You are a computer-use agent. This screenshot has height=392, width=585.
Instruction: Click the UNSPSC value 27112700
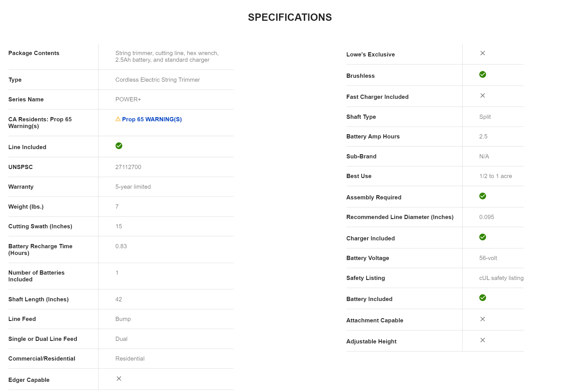128,167
